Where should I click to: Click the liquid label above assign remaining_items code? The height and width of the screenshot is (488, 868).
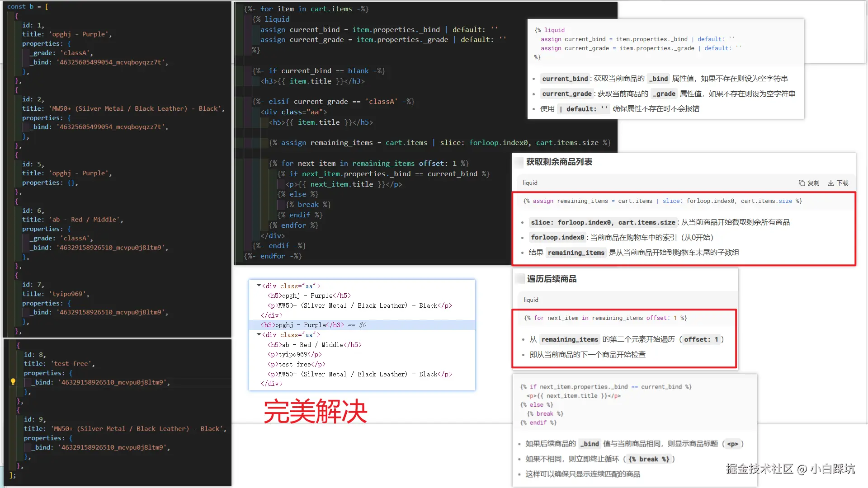[x=530, y=183]
